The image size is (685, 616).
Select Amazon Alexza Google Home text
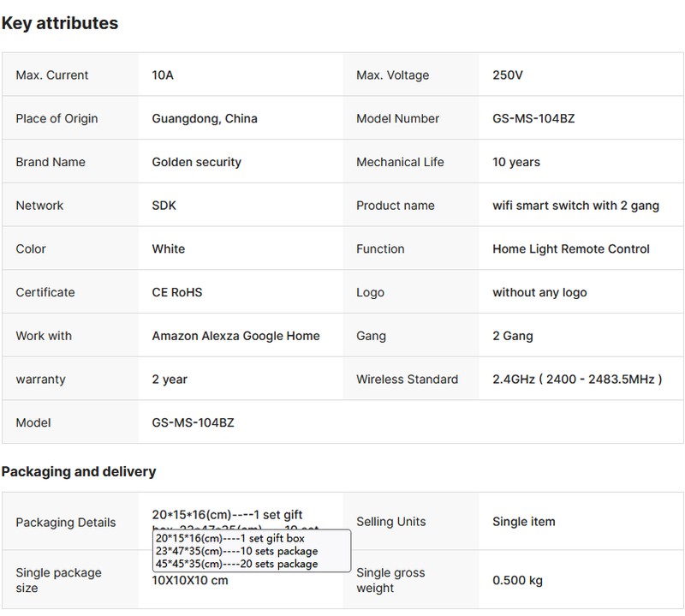point(235,336)
